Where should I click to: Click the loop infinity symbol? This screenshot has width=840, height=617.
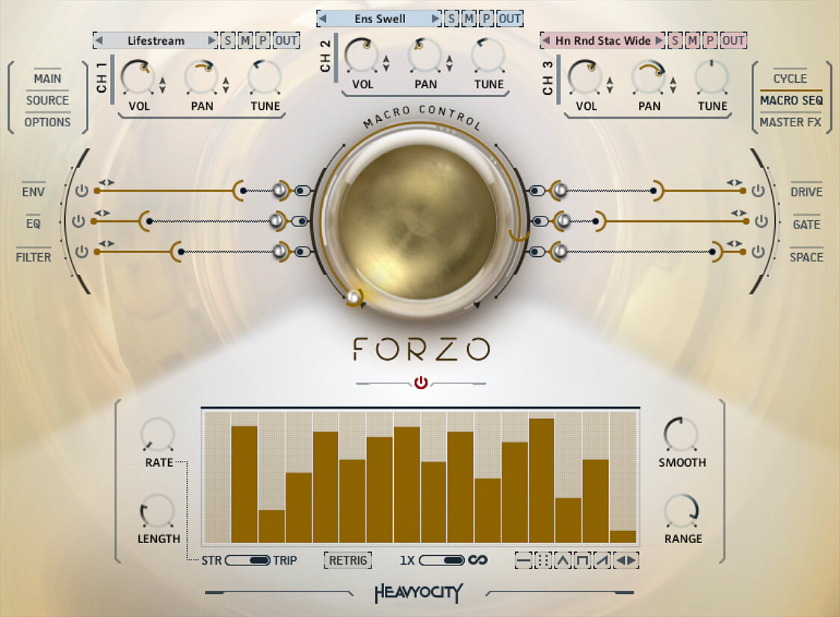click(478, 560)
